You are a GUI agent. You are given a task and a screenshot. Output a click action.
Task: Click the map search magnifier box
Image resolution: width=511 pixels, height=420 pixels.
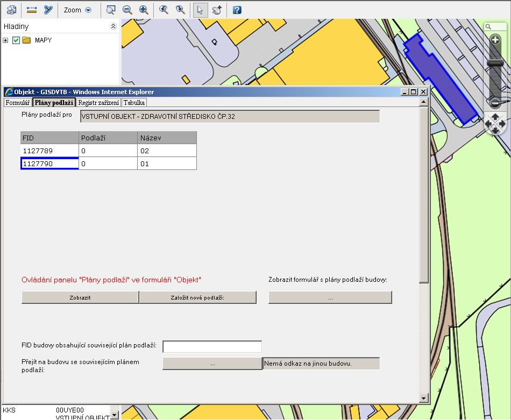pyautogui.click(x=495, y=26)
